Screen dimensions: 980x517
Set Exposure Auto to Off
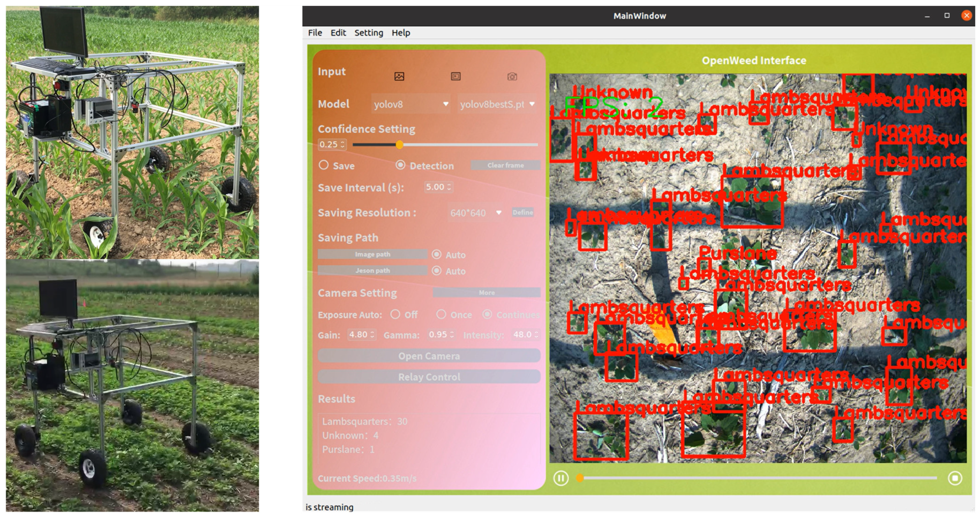pos(395,315)
